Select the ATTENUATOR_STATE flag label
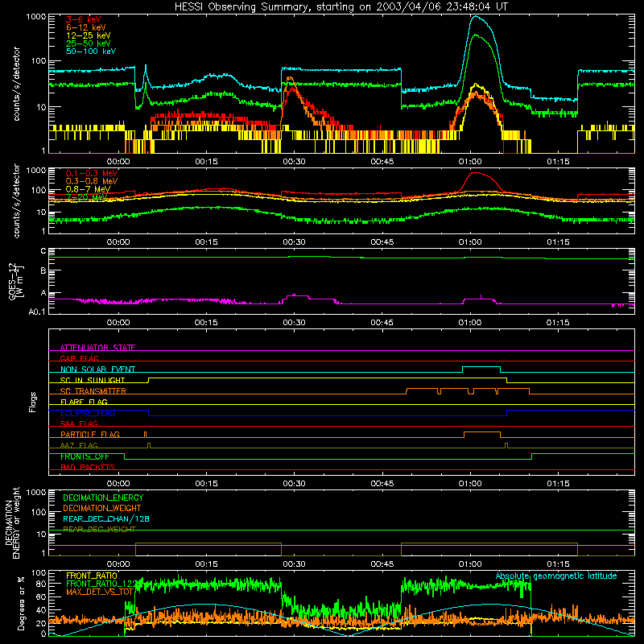This screenshot has height=644, width=644. (97, 348)
